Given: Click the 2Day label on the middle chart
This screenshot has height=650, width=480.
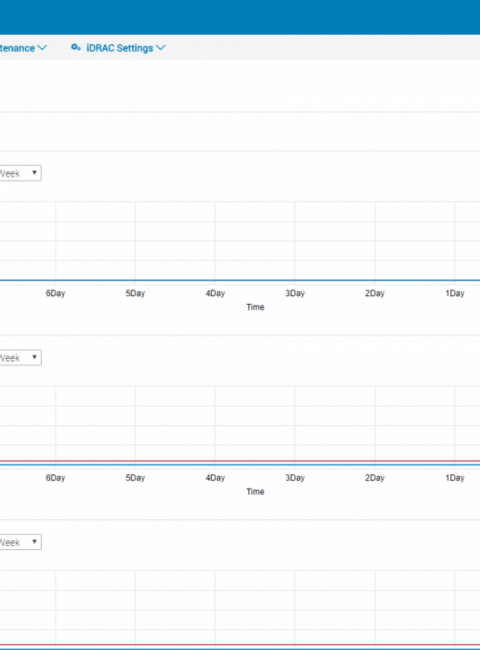Looking at the screenshot, I should pyautogui.click(x=375, y=478).
